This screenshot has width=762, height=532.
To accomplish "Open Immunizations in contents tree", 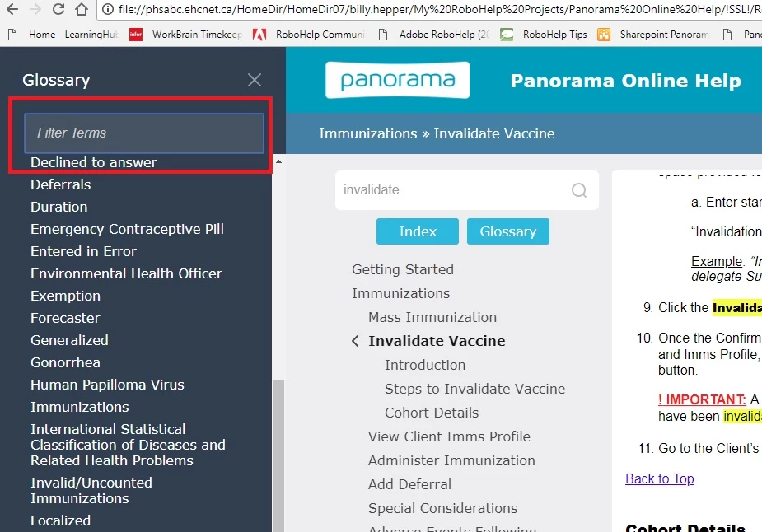I will point(401,293).
